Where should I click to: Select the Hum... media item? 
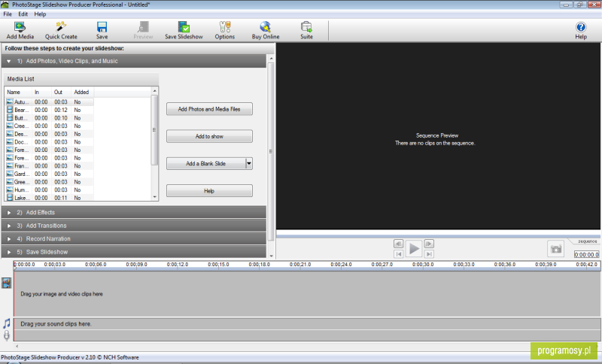click(49, 190)
